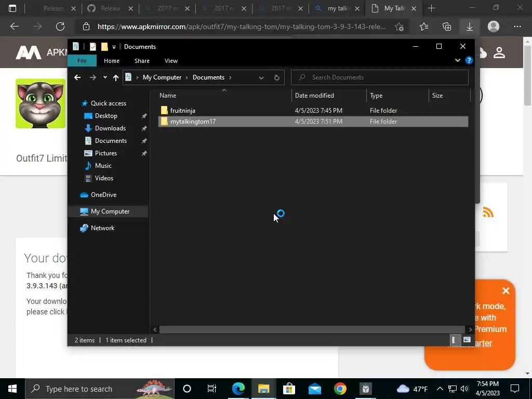532x399 pixels.
Task: Open the File ribbon tab
Action: 82,61
